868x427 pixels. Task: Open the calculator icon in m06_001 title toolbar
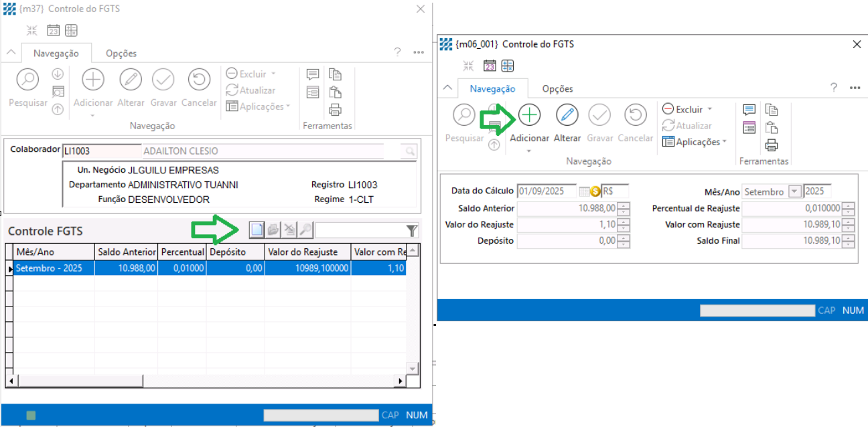(x=508, y=66)
